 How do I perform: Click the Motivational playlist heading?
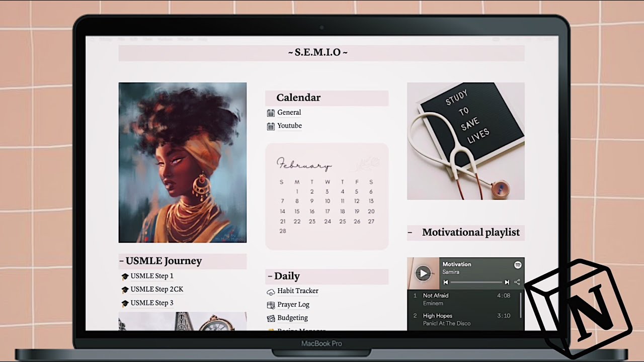471,232
